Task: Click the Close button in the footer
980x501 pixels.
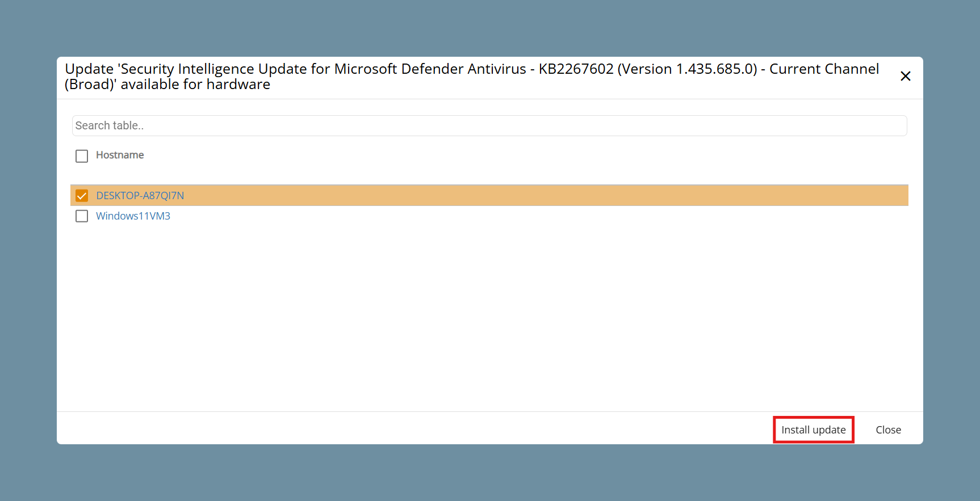Action: click(889, 430)
